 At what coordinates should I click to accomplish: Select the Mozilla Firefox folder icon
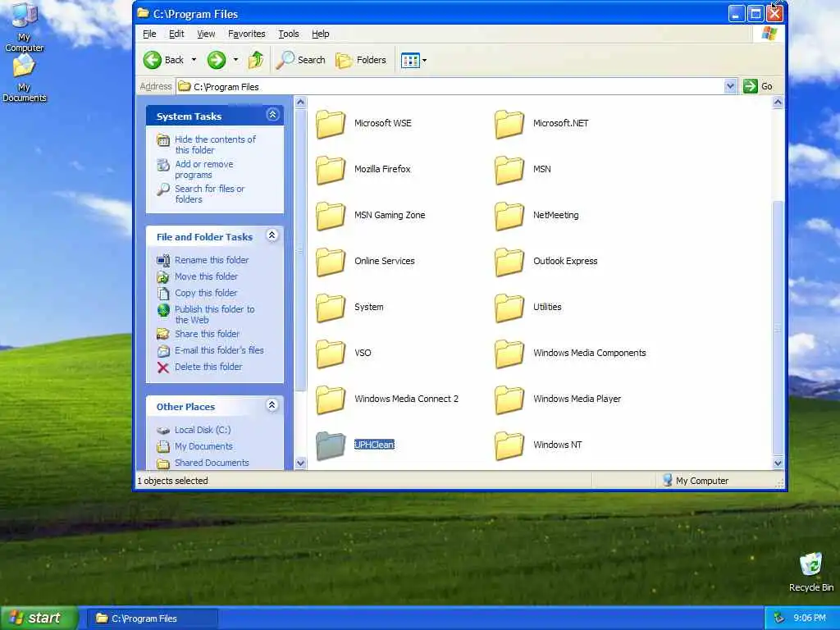(x=330, y=171)
